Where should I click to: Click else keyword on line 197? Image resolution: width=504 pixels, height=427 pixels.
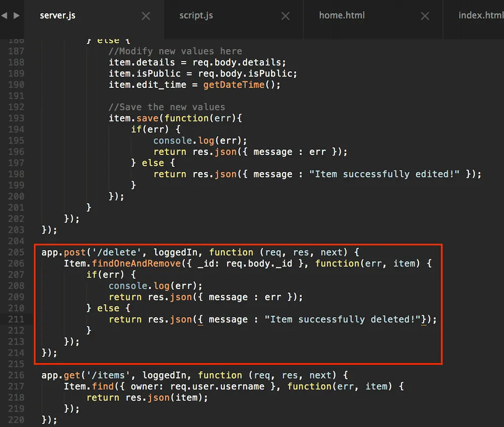[153, 163]
